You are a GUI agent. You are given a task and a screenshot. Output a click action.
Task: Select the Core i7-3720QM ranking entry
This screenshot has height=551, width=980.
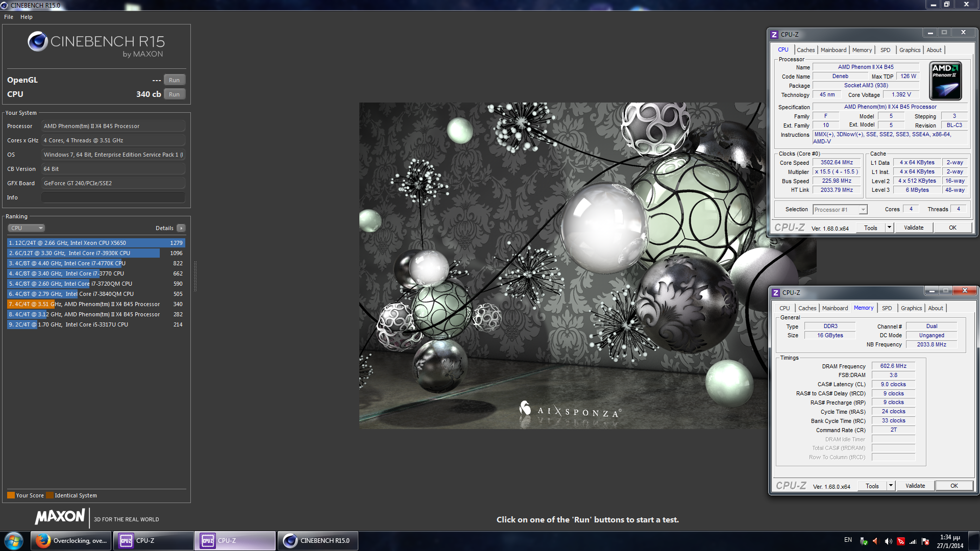tap(96, 284)
